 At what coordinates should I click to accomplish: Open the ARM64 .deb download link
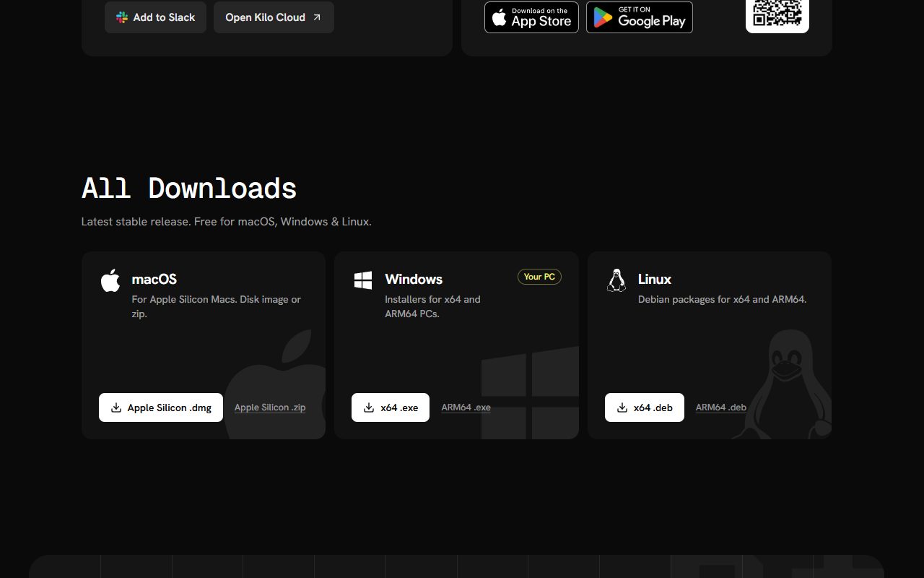click(721, 407)
